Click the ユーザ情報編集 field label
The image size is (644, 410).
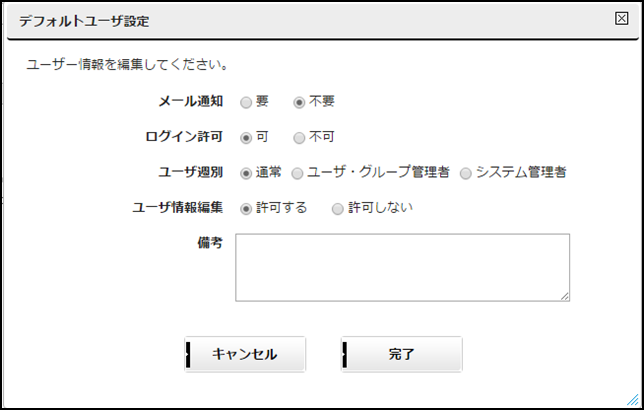click(177, 207)
